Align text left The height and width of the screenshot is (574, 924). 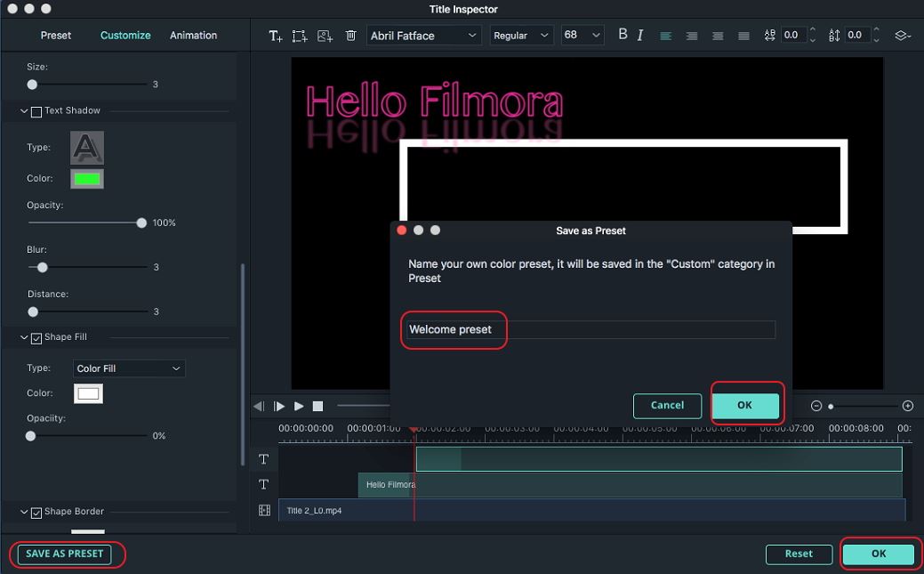[x=665, y=36]
